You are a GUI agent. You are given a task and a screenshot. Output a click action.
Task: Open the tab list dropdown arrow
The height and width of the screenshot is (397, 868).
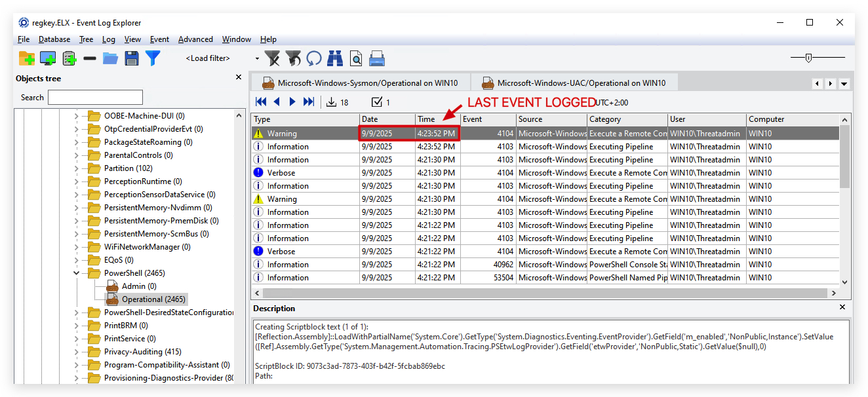pos(844,84)
